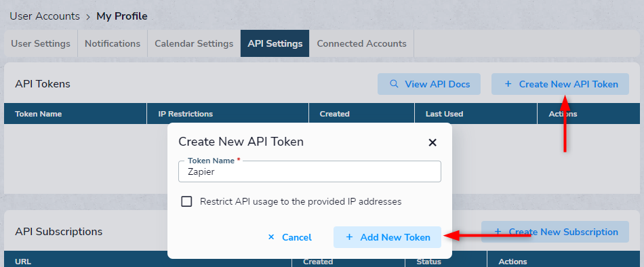
Task: Click My Profile breadcrumb
Action: coord(122,16)
